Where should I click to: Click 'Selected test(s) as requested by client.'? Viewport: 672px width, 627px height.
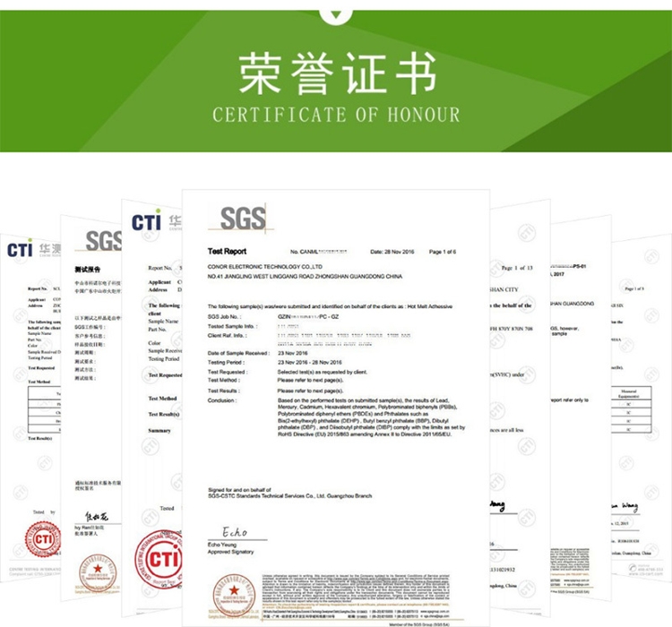tap(323, 372)
